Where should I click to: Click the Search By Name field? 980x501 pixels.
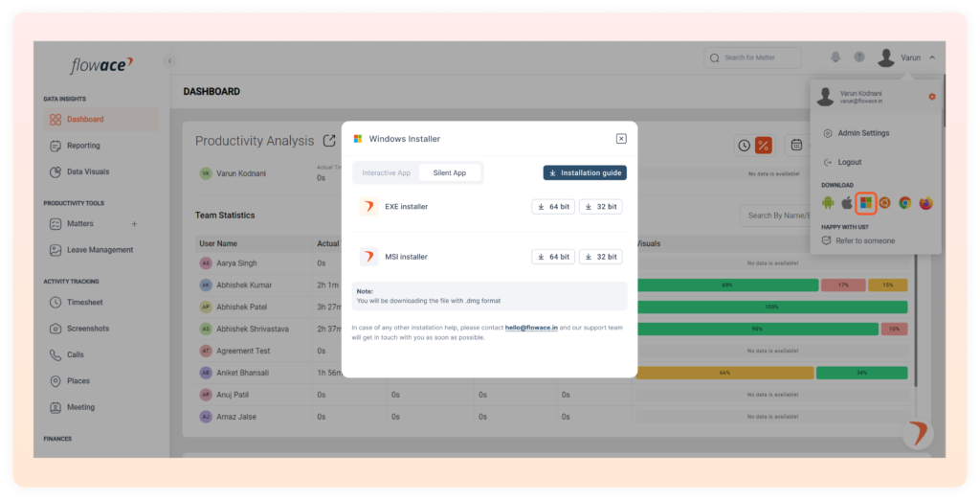[x=775, y=216]
